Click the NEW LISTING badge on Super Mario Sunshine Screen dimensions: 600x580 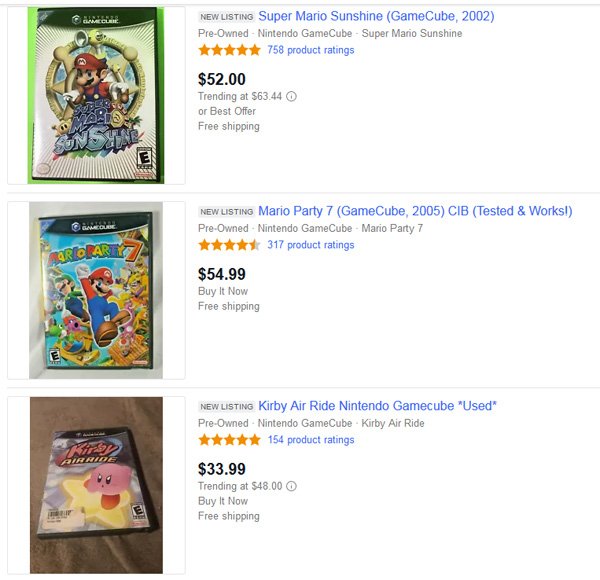tap(226, 17)
